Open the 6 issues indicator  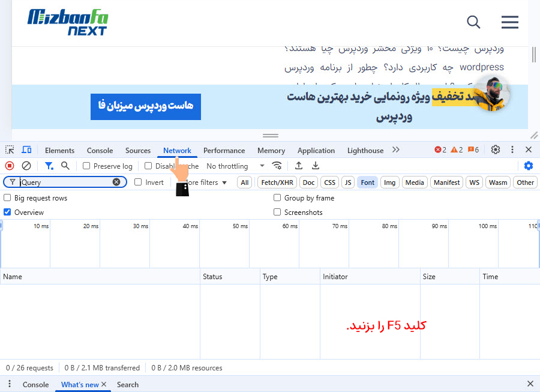point(473,150)
